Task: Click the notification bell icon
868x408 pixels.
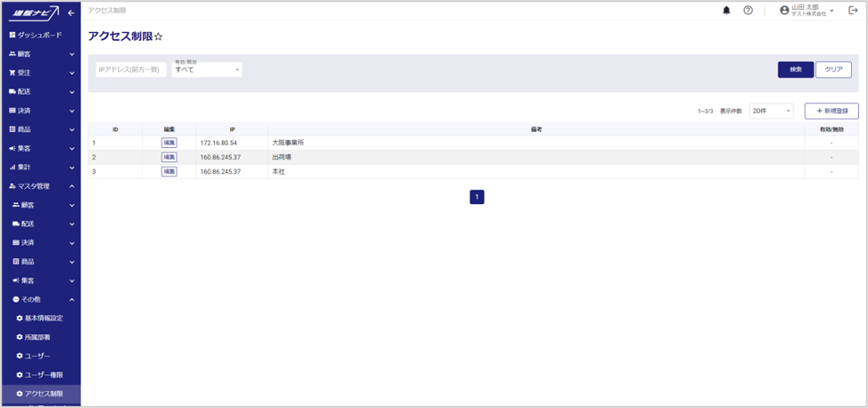Action: pos(726,11)
